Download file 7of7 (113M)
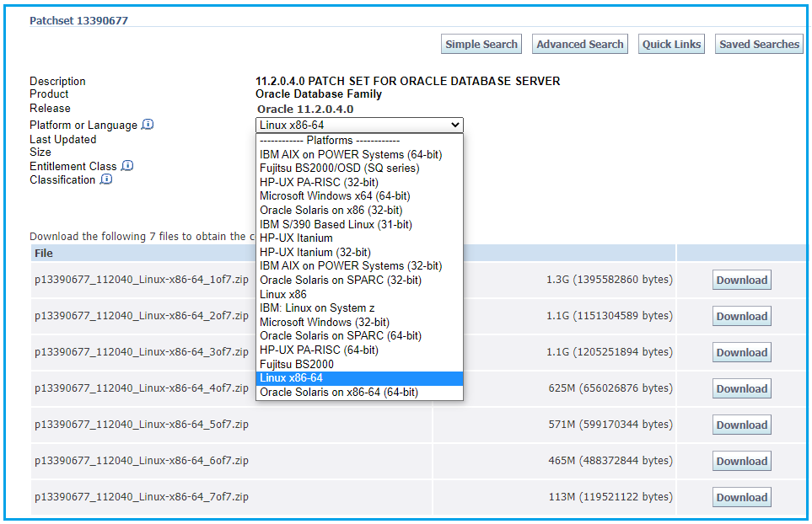The image size is (812, 524). pos(741,497)
